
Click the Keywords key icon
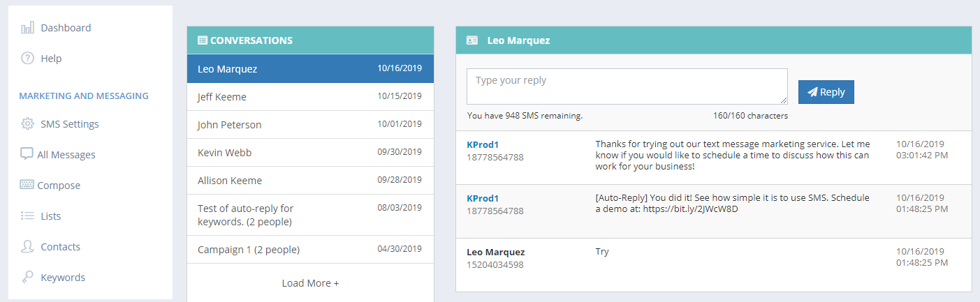tap(27, 277)
